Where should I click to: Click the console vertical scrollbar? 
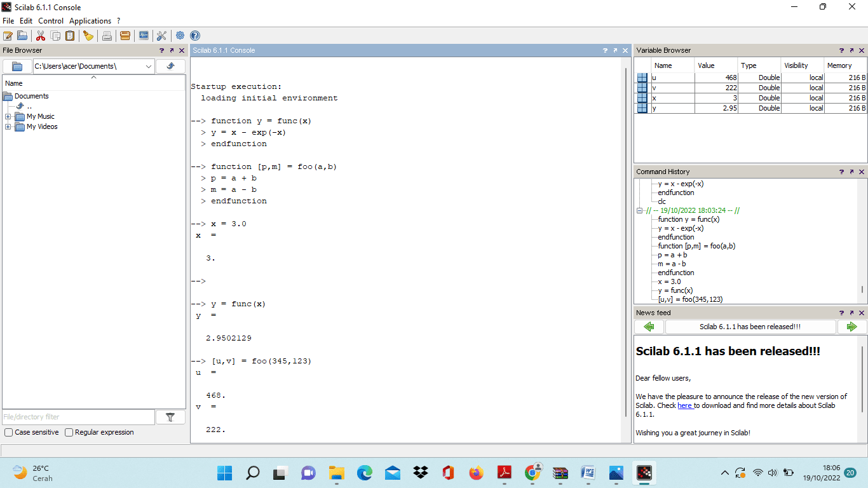[x=627, y=241]
